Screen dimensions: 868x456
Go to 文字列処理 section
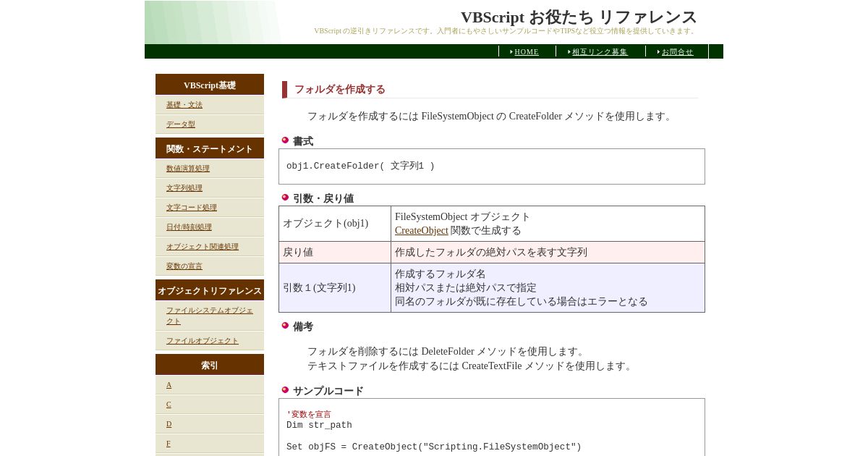click(184, 188)
